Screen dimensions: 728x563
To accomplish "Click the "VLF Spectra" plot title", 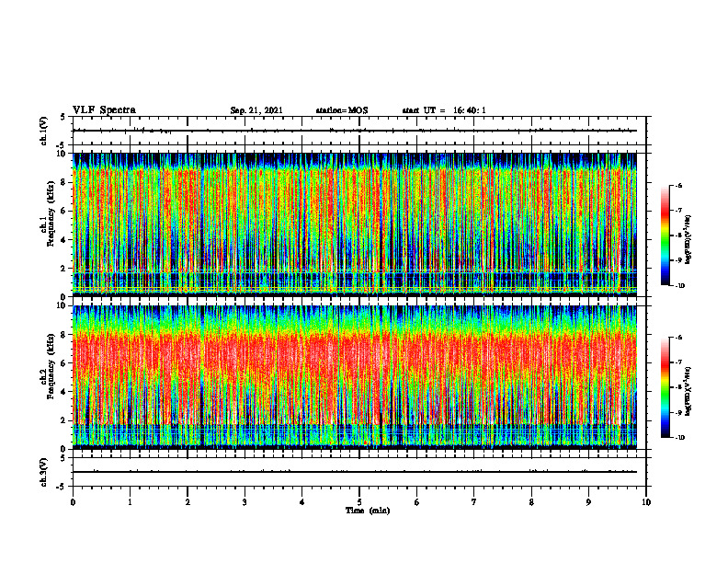I will pyautogui.click(x=104, y=110).
